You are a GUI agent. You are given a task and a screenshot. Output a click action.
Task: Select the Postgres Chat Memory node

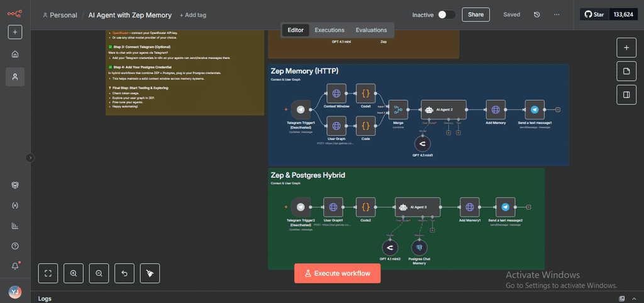(419, 248)
